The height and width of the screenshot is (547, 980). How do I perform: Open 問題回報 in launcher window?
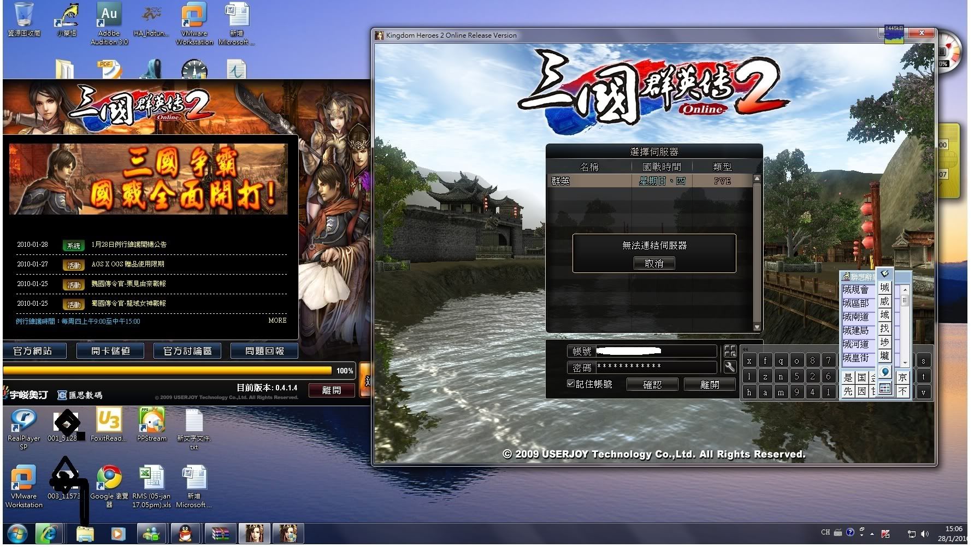[264, 351]
